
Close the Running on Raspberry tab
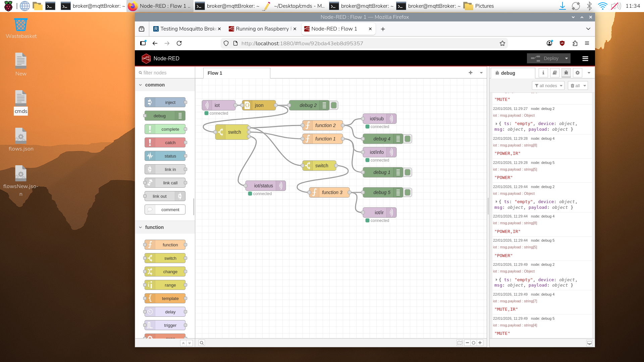[x=295, y=29]
